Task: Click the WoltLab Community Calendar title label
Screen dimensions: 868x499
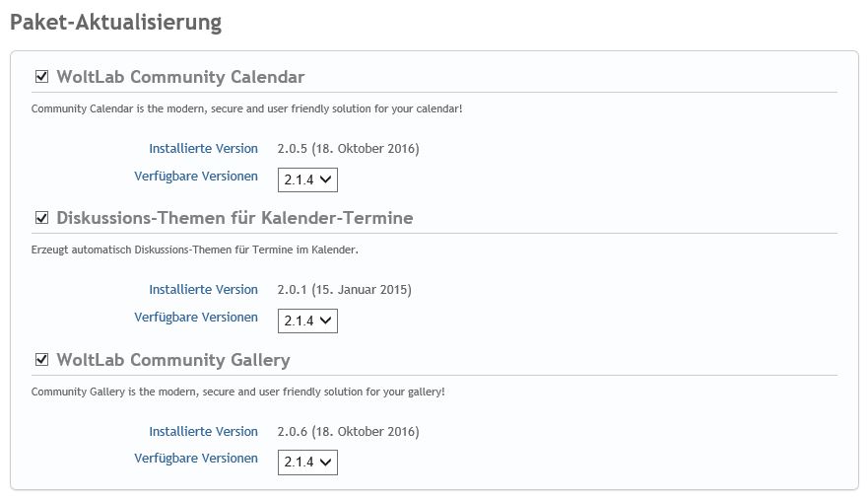Action: tap(180, 77)
